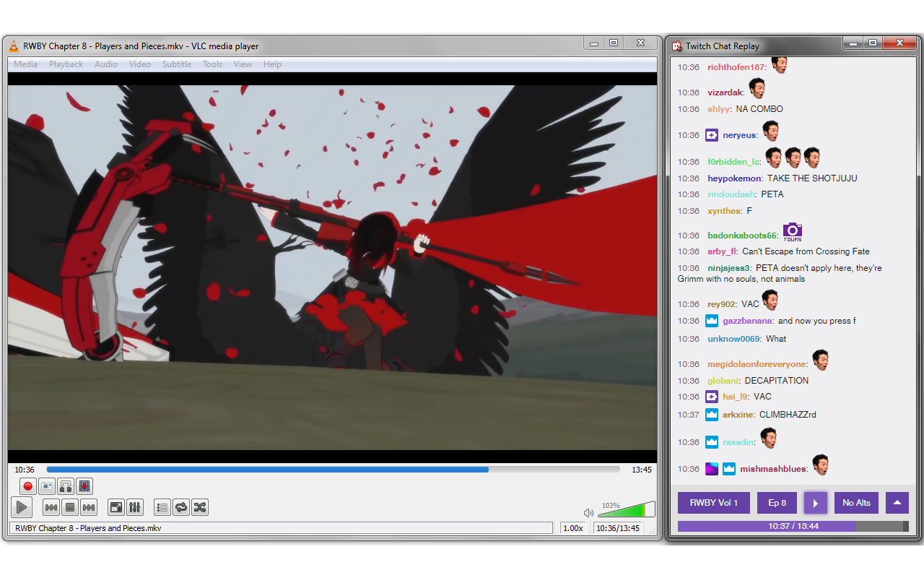Skip to next media in VLC

(88, 507)
